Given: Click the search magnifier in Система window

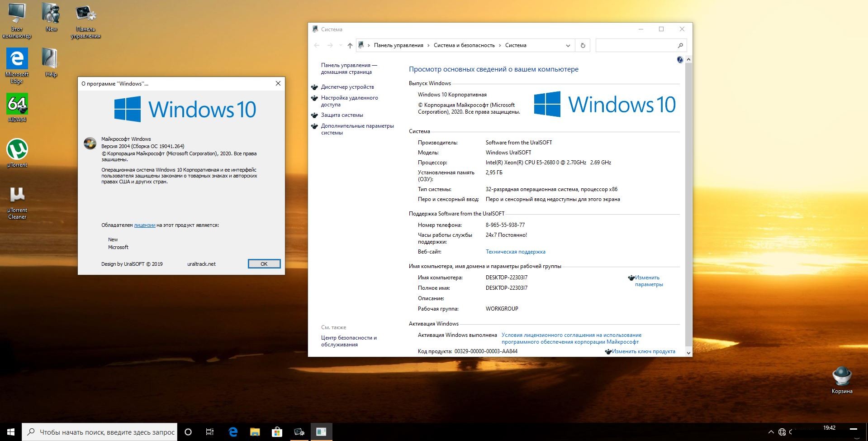Looking at the screenshot, I should pyautogui.click(x=680, y=45).
